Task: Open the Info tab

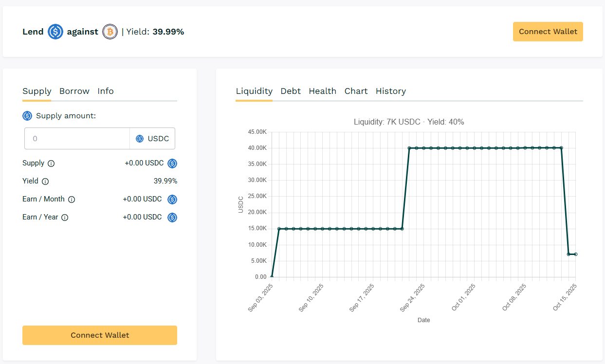Action: click(106, 91)
